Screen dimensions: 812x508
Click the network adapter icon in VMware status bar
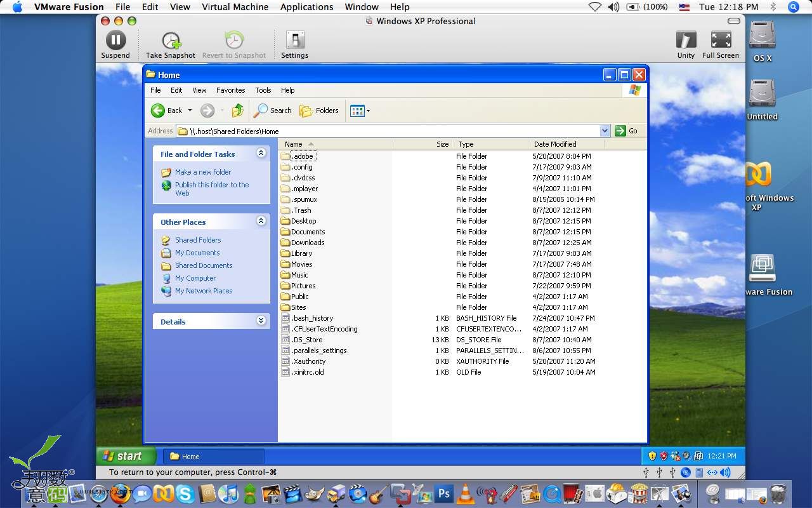point(712,472)
